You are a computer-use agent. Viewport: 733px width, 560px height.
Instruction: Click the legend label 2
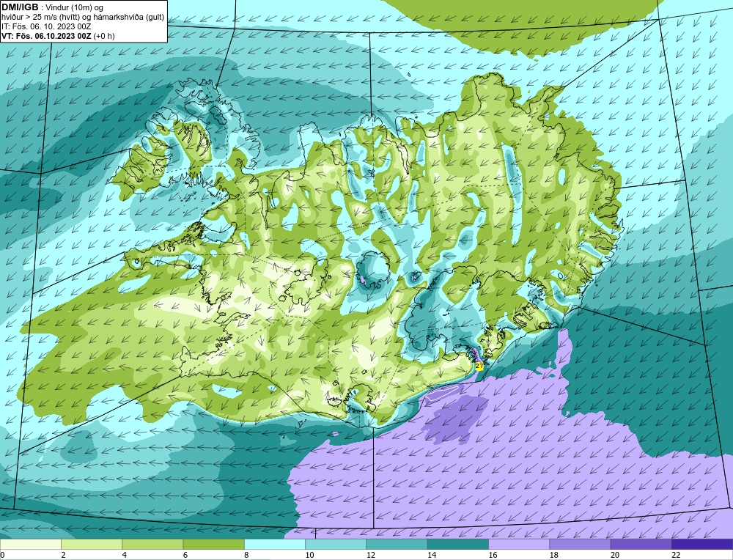pyautogui.click(x=63, y=555)
